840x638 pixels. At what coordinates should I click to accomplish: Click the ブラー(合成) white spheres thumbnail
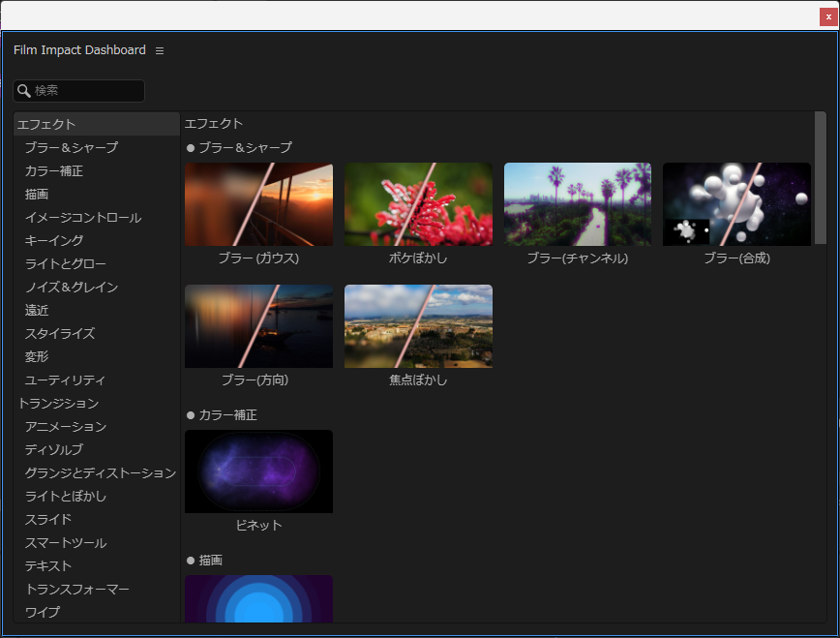(736, 204)
